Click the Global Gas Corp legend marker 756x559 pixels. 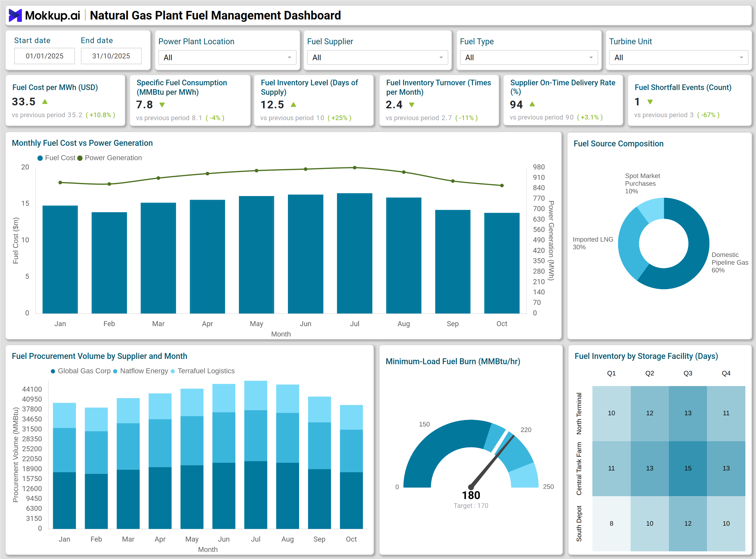(53, 371)
